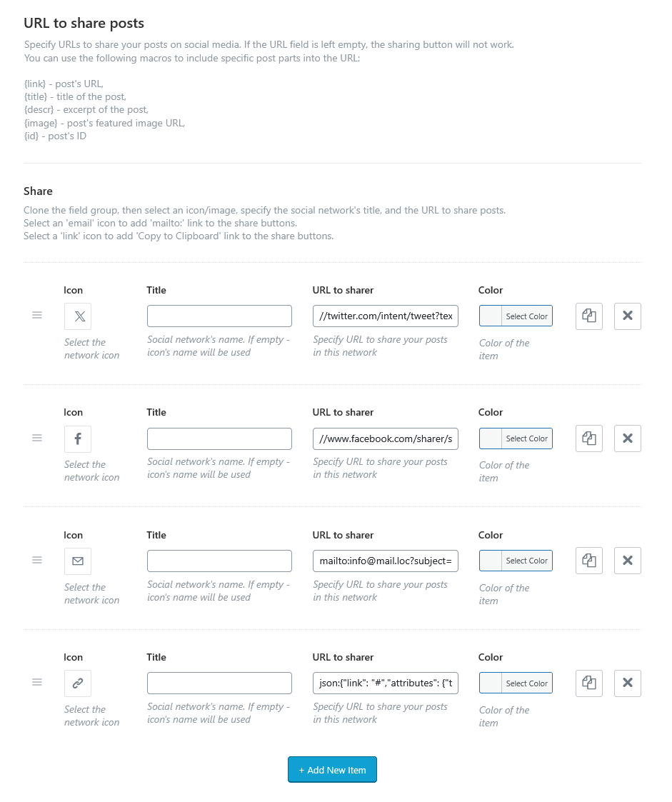Select the chain link network icon
Screen dimensions: 672x802
point(78,683)
